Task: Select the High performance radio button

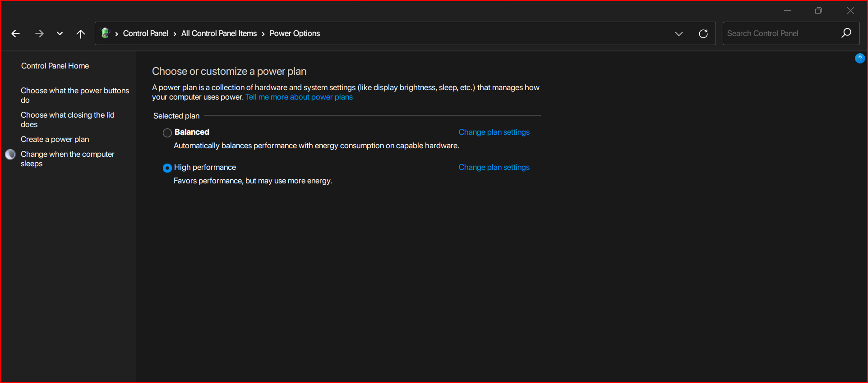Action: [x=167, y=168]
